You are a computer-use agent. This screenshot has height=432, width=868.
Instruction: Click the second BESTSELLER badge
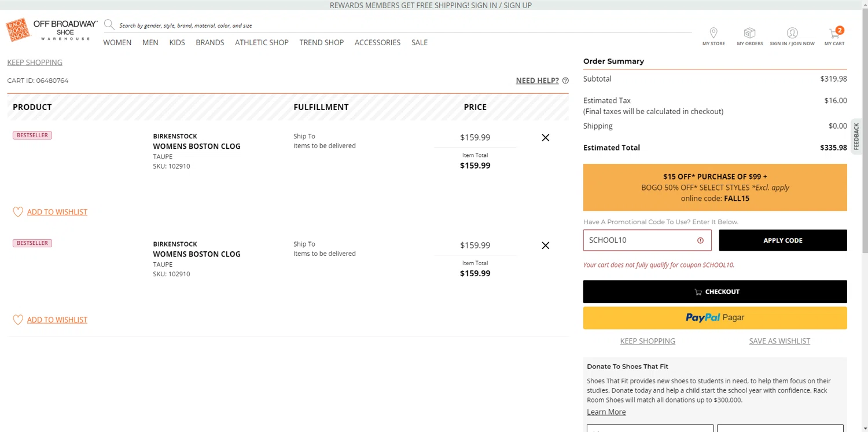(32, 243)
